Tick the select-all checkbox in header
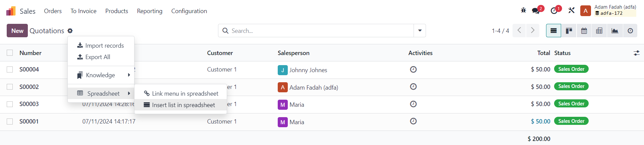 coord(10,53)
